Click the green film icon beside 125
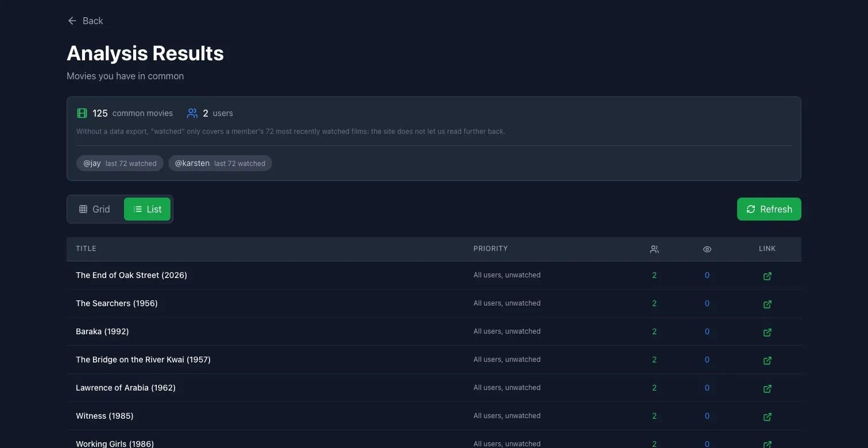Viewport: 868px width, 448px height. coord(82,113)
